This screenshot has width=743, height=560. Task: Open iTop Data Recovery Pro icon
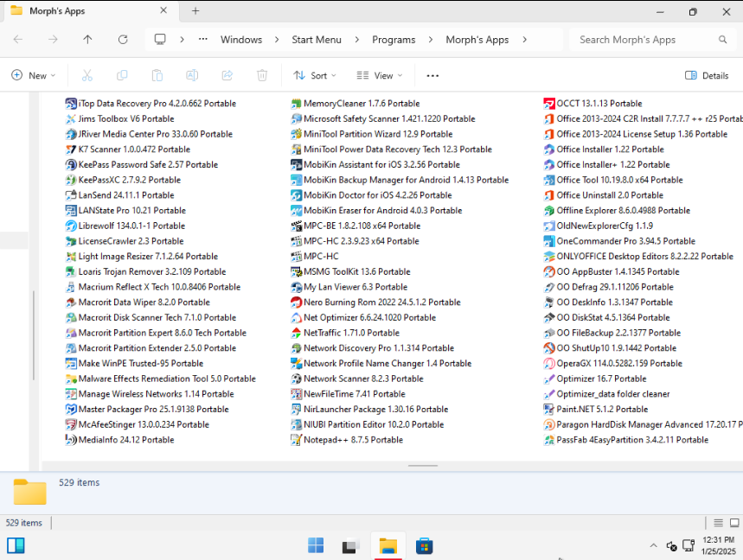tap(71, 103)
